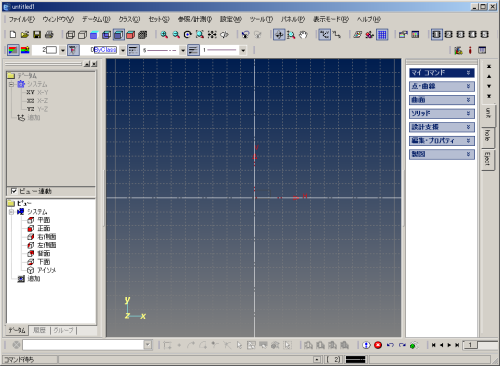Switch to the 履歴 tab
500x366 pixels.
39,330
